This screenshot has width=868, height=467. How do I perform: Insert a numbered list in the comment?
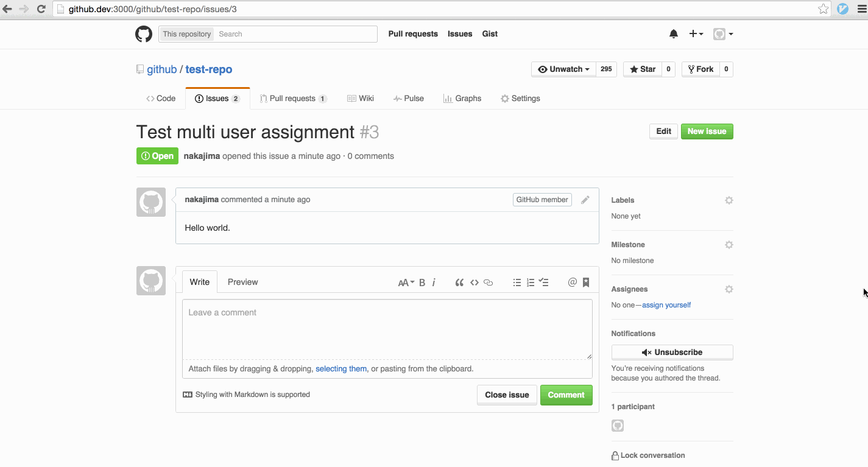coord(530,282)
